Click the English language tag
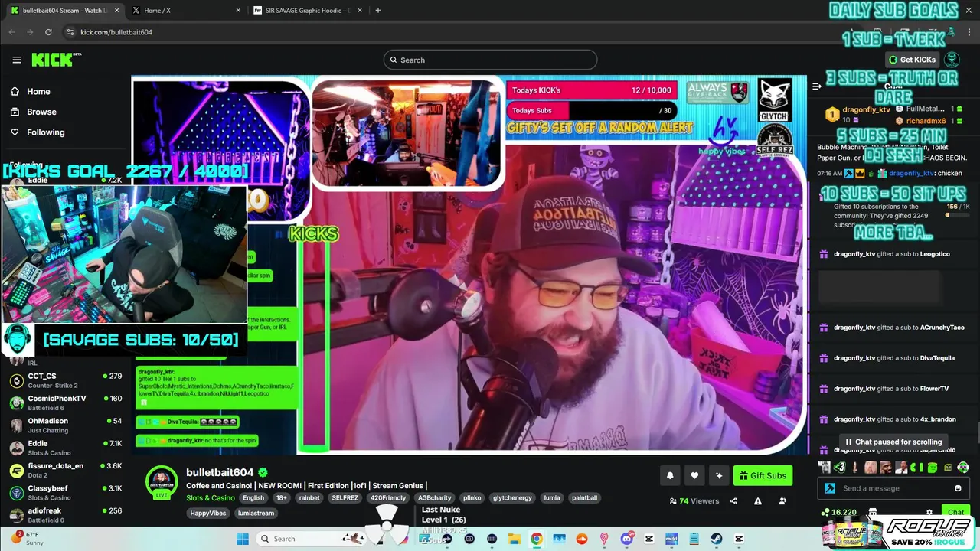 [253, 497]
